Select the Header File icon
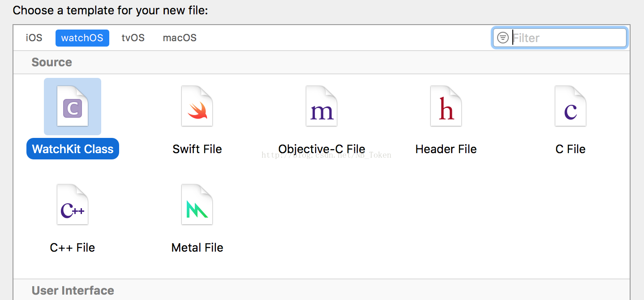 pyautogui.click(x=446, y=106)
